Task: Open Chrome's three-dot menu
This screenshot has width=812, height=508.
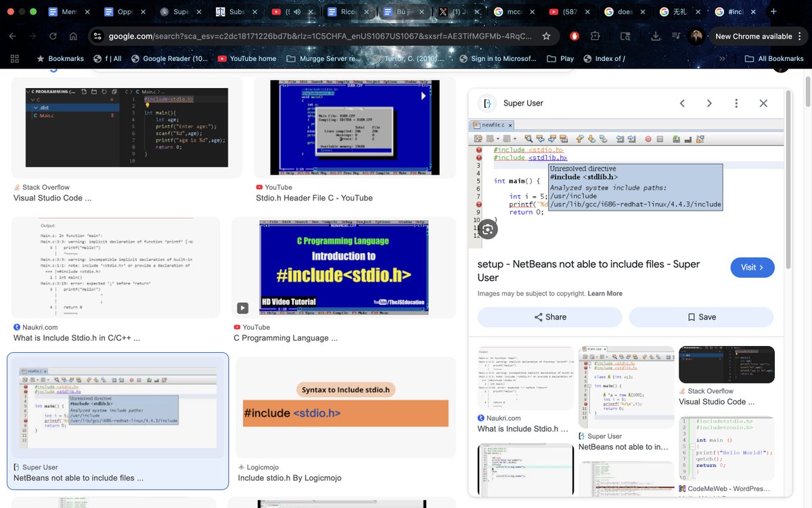Action: [x=800, y=36]
